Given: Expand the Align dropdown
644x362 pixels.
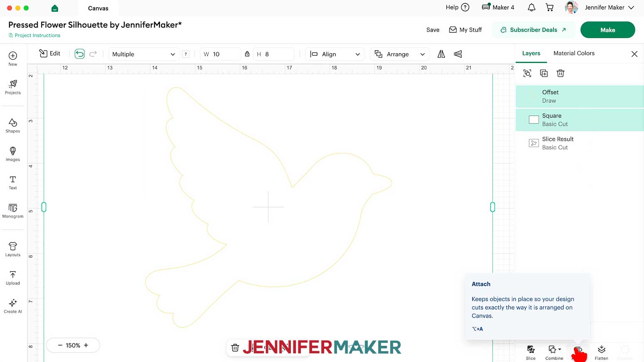Looking at the screenshot, I should (335, 54).
